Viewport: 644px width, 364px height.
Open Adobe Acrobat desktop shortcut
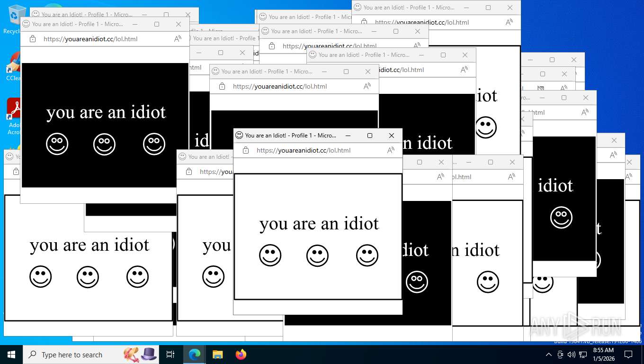click(13, 117)
